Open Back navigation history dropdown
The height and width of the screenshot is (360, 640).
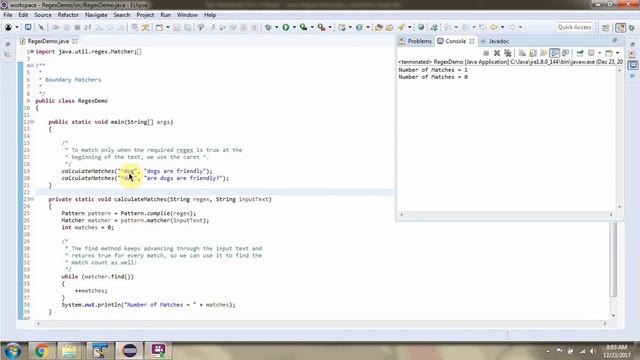[x=502, y=27]
